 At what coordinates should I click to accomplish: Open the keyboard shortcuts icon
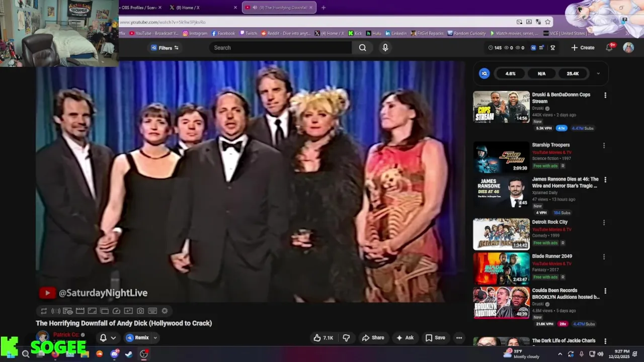(152, 311)
